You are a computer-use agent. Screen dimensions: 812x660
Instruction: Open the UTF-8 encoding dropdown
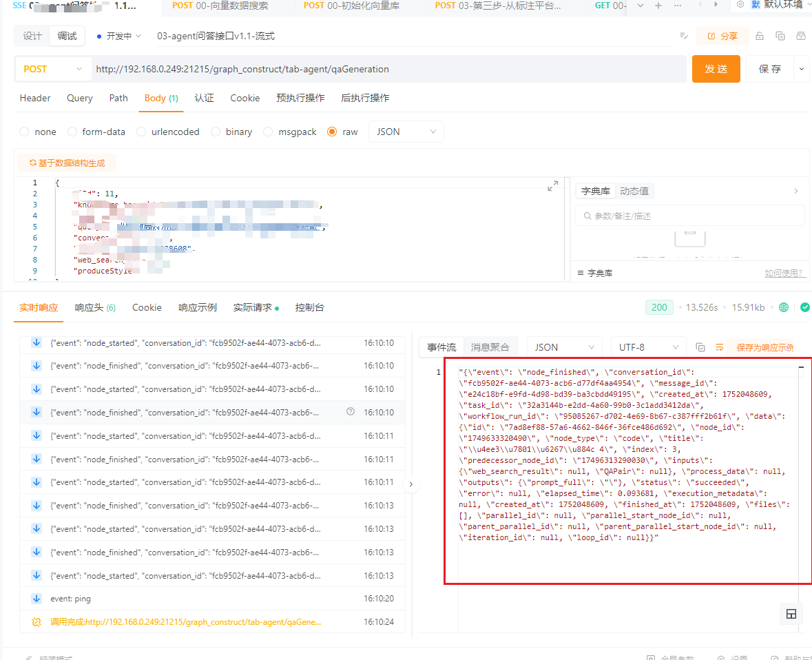click(x=648, y=347)
